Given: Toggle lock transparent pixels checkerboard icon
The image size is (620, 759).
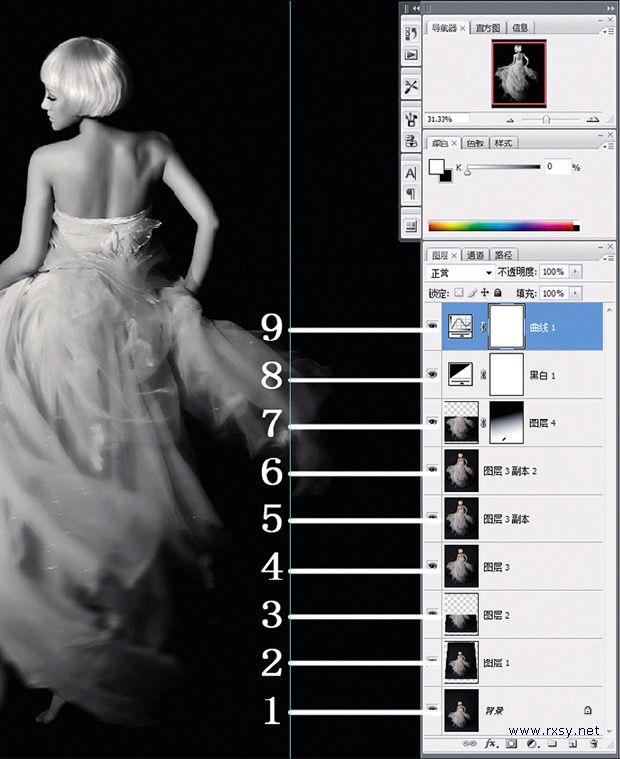Looking at the screenshot, I should [x=458, y=293].
